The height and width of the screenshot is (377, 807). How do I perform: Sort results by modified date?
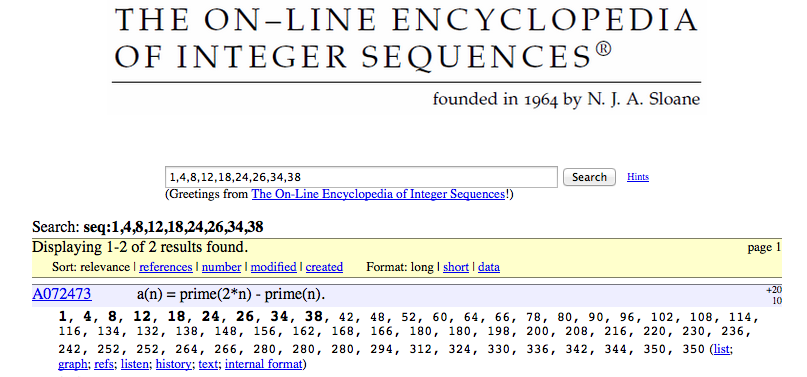tap(273, 267)
